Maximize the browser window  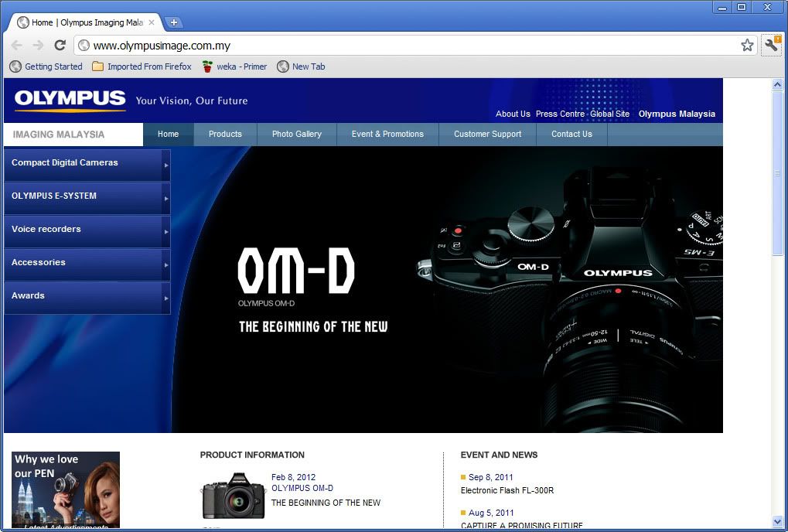(x=742, y=7)
